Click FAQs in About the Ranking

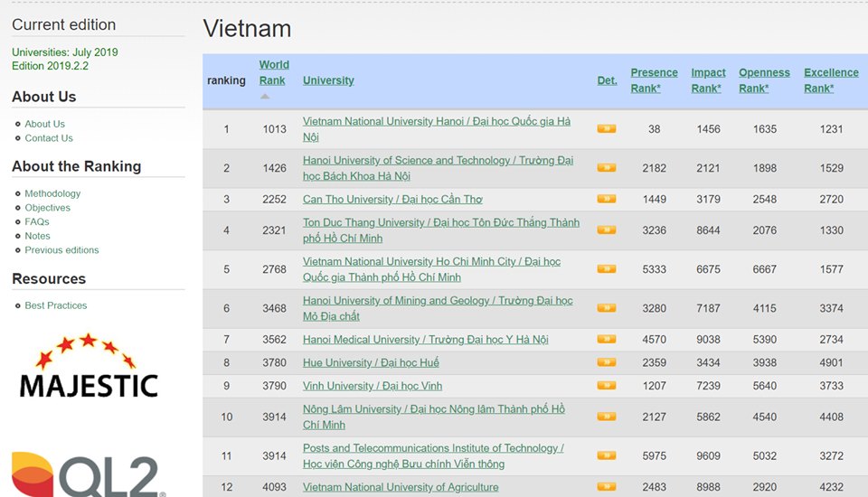(x=37, y=221)
